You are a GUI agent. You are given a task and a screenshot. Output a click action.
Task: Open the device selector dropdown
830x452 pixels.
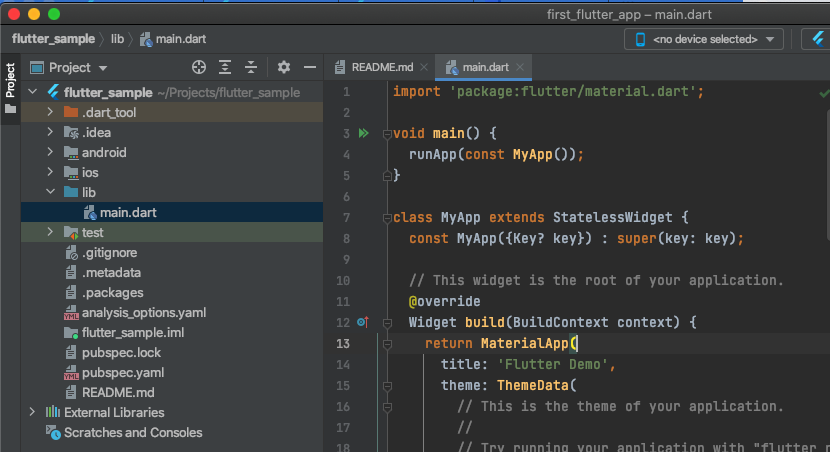(703, 39)
